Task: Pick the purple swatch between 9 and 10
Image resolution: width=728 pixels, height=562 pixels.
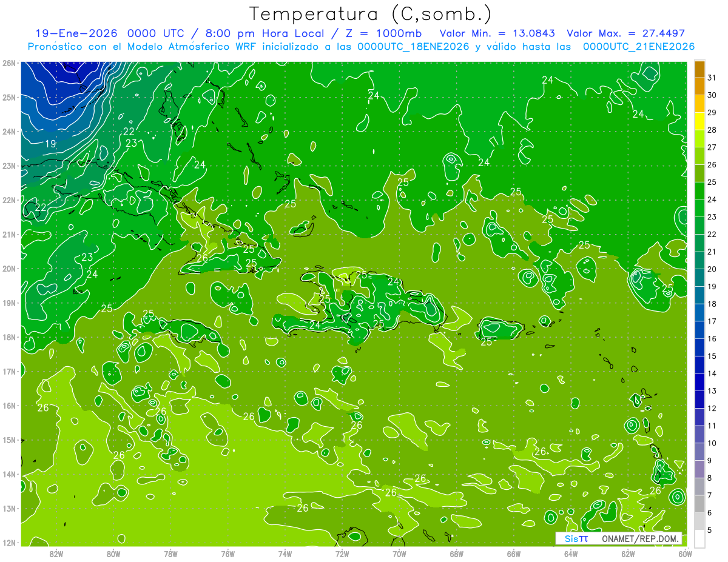Action: click(699, 452)
